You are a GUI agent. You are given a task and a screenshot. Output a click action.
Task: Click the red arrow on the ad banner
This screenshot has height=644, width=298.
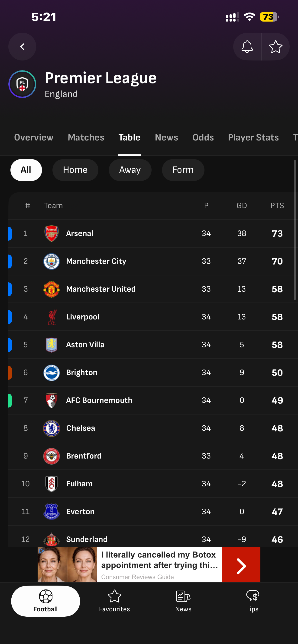click(x=241, y=564)
